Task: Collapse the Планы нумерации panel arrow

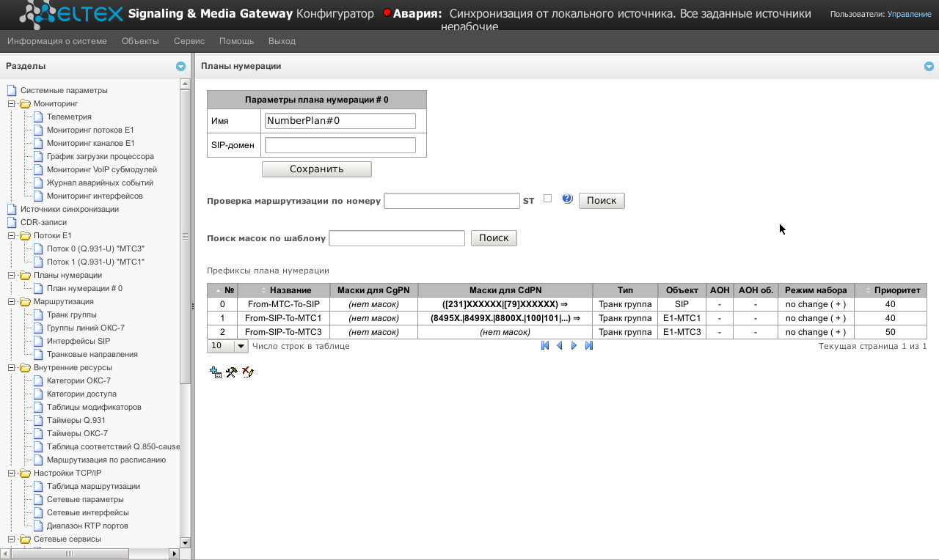Action: click(x=929, y=67)
